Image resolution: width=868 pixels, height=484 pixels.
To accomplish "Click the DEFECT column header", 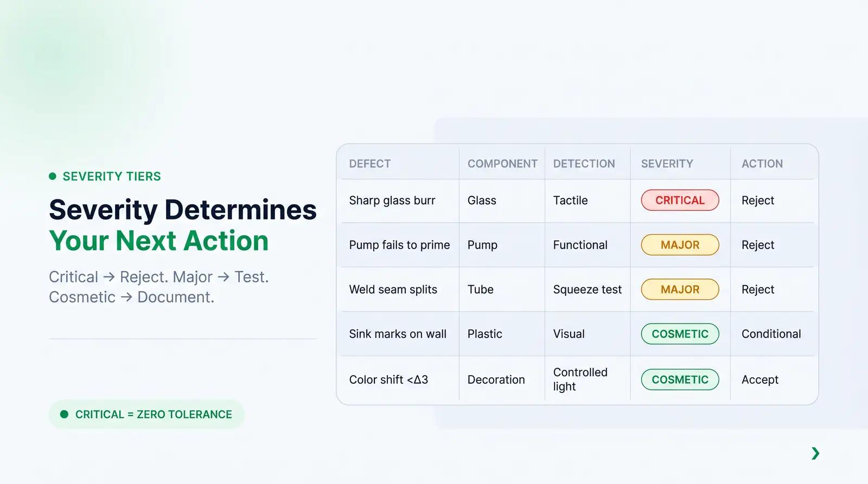I will point(369,164).
